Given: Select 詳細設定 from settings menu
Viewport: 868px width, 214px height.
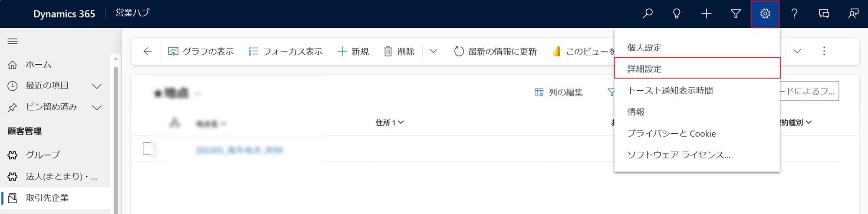Looking at the screenshot, I should (697, 69).
